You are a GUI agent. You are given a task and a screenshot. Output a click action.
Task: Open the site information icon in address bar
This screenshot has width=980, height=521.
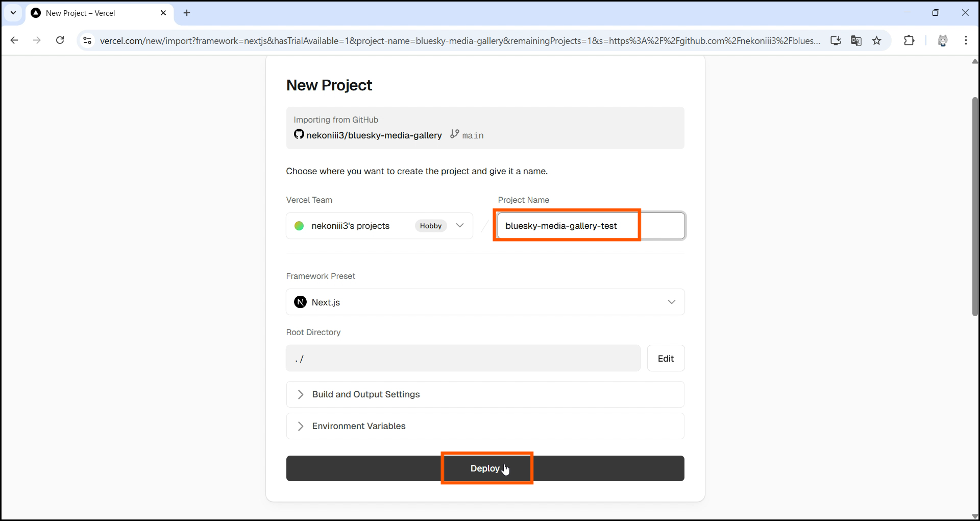[87, 40]
